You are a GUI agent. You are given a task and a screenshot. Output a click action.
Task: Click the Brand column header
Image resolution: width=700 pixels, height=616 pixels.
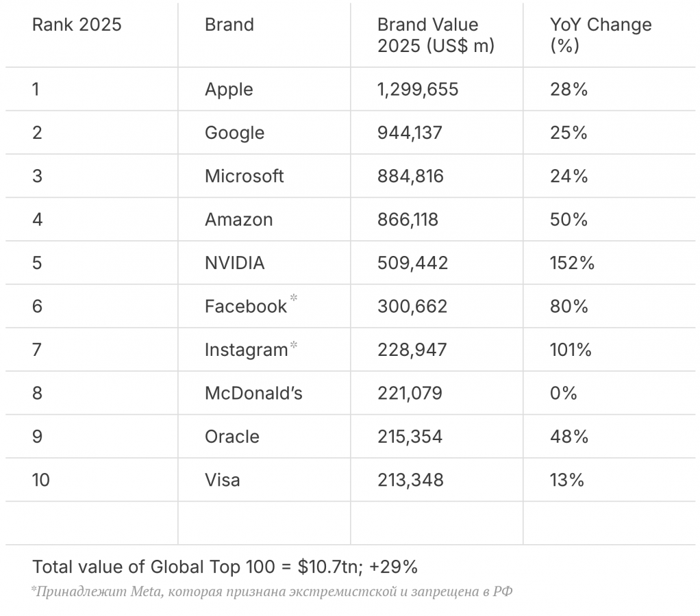229,25
